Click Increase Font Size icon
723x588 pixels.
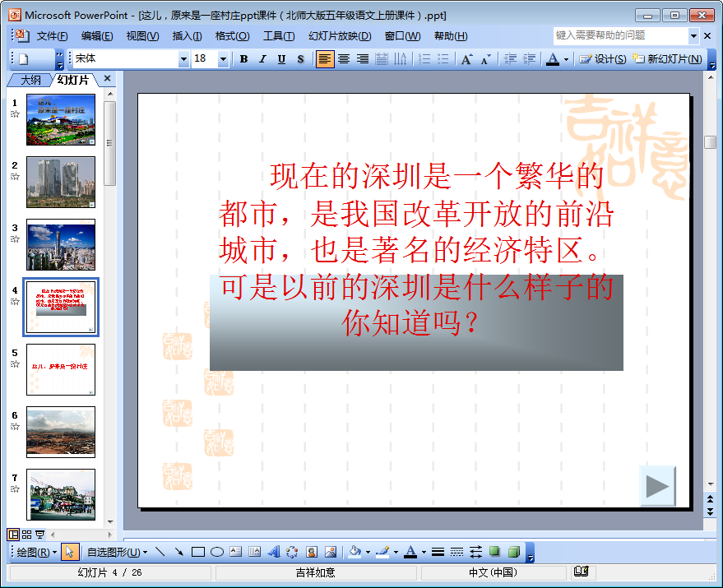click(466, 59)
